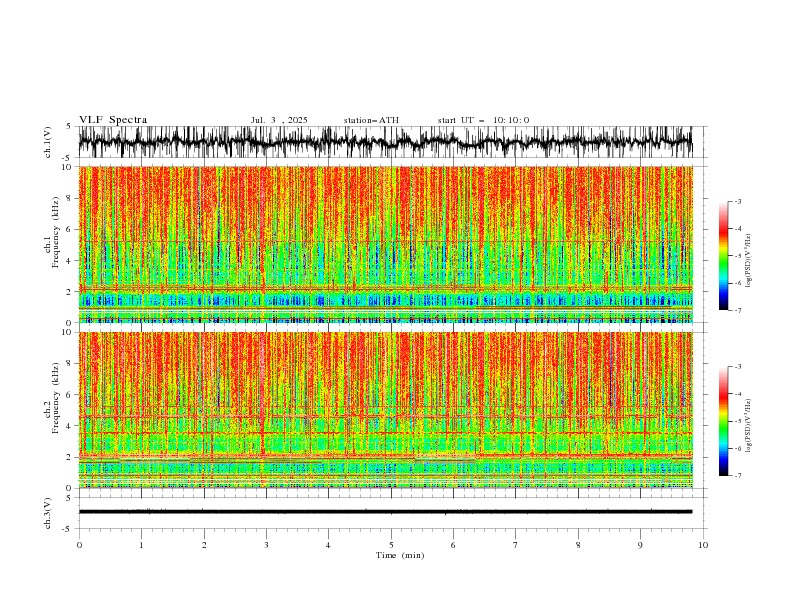
Task: Click the "station=ATH" header label
Action: coord(371,120)
